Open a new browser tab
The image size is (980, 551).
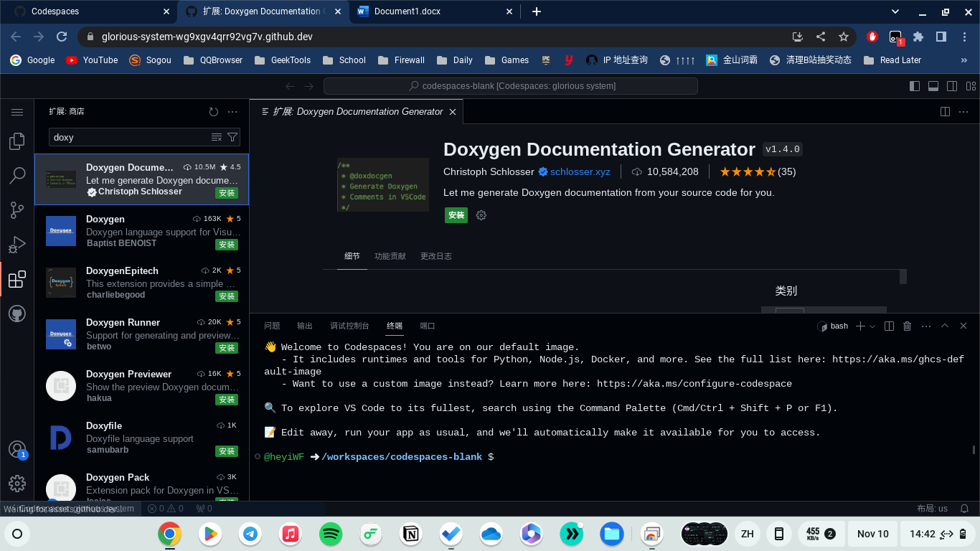point(537,11)
